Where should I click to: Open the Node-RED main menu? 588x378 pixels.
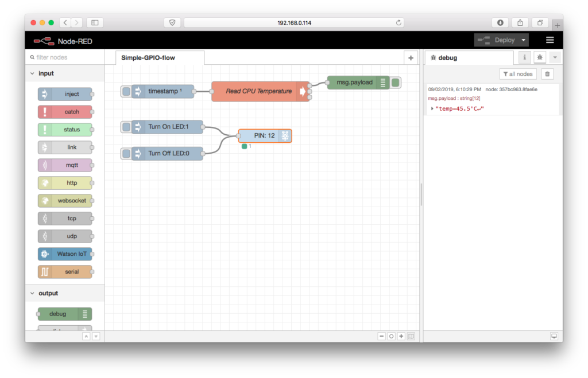click(x=550, y=40)
